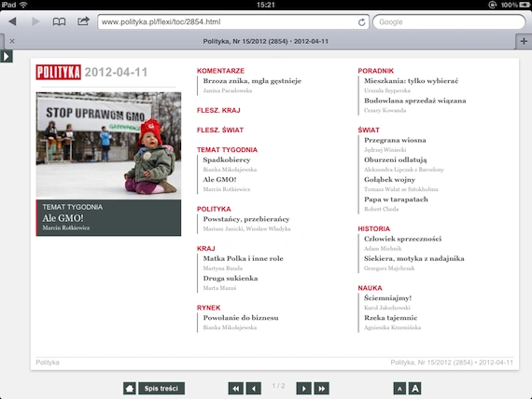Open the NAUKA section heading
The height and width of the screenshot is (399, 532).
pyautogui.click(x=370, y=288)
